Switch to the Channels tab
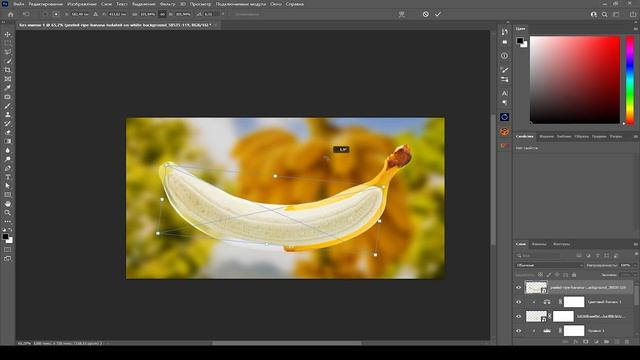 click(539, 244)
